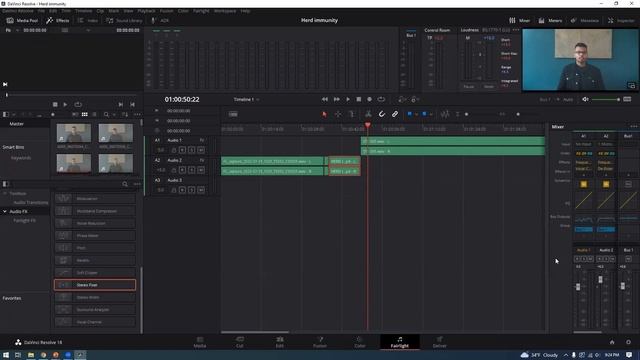The width and height of the screenshot is (640, 360).
Task: Open the Metadata panel
Action: (x=584, y=20)
